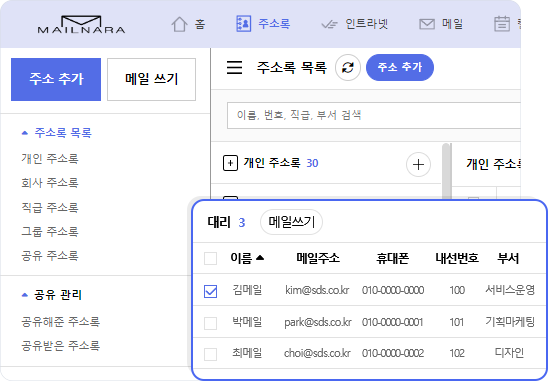548x381 pixels.
Task: Open 공유 주소록 in sidebar
Action: pos(50,256)
